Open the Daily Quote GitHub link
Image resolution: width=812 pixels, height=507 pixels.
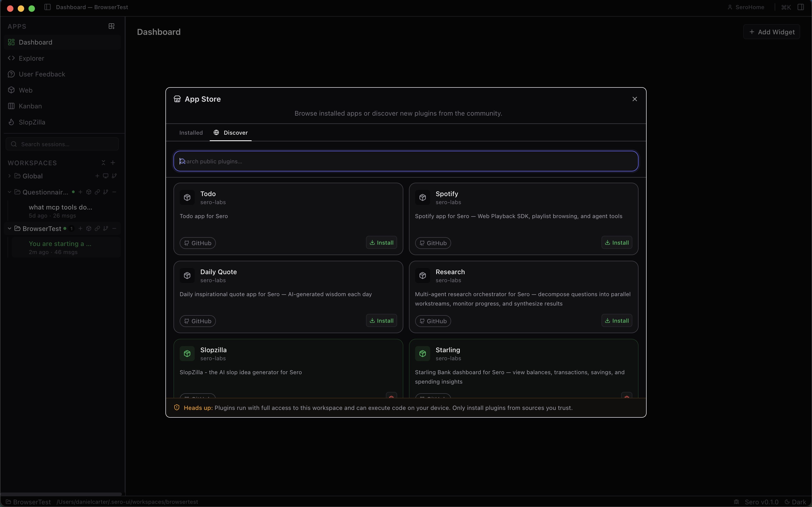click(x=198, y=321)
